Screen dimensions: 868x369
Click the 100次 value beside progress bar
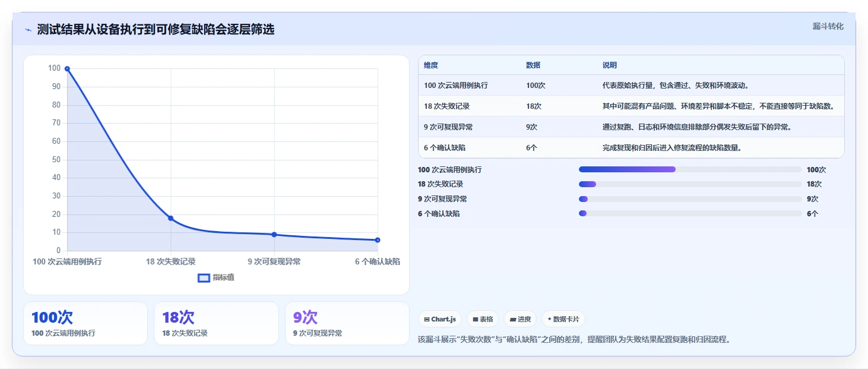coord(816,169)
